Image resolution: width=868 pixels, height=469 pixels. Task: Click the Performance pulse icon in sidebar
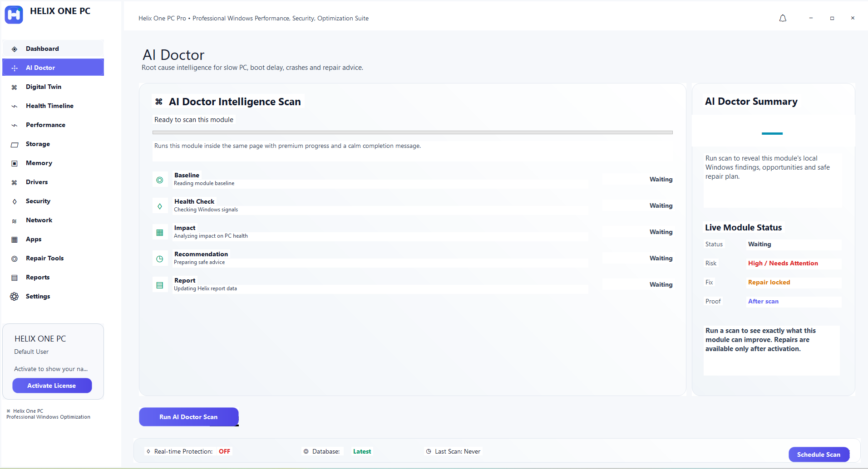15,125
